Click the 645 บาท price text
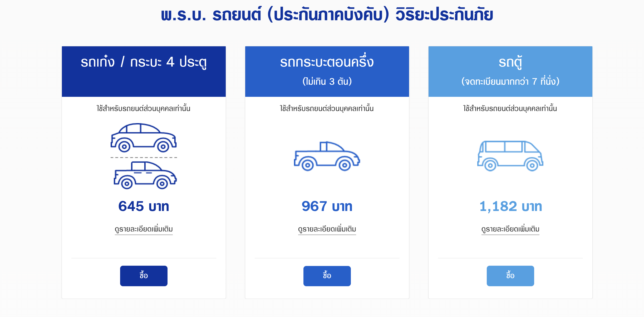 click(144, 206)
